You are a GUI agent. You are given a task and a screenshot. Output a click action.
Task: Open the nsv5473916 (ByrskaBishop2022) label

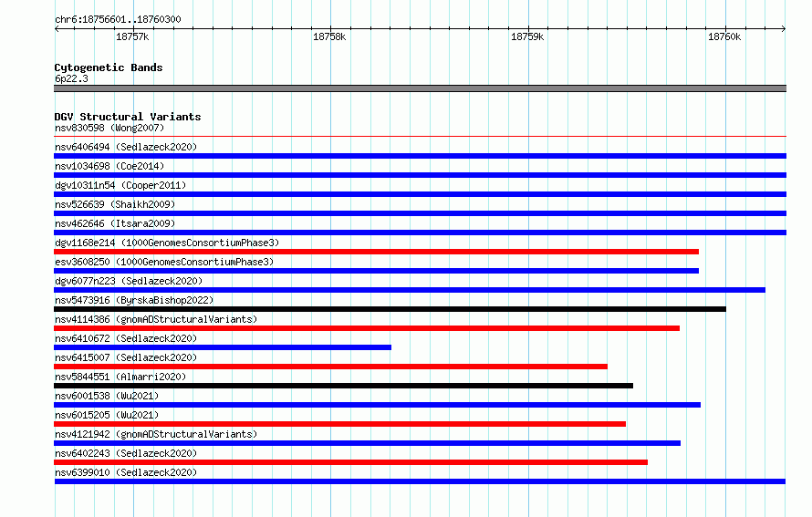[134, 300]
